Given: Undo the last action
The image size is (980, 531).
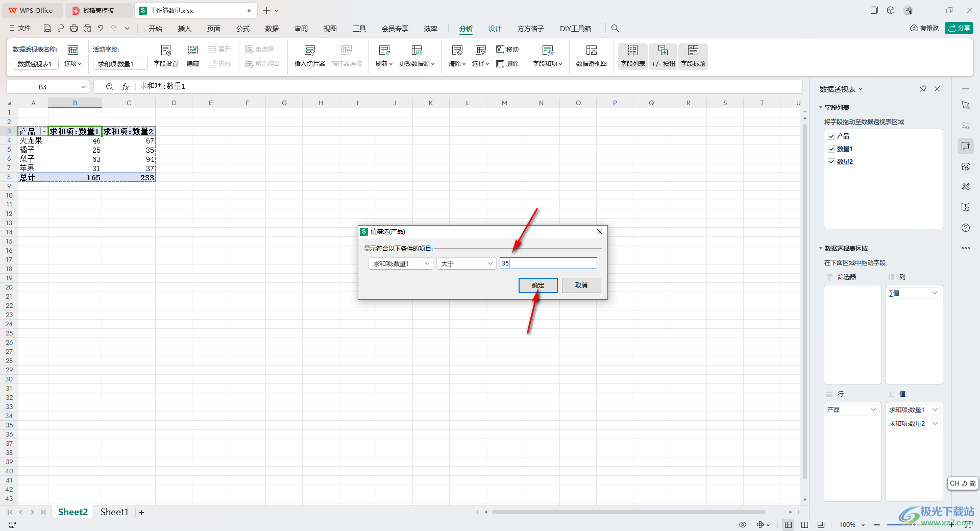Looking at the screenshot, I should [101, 29].
